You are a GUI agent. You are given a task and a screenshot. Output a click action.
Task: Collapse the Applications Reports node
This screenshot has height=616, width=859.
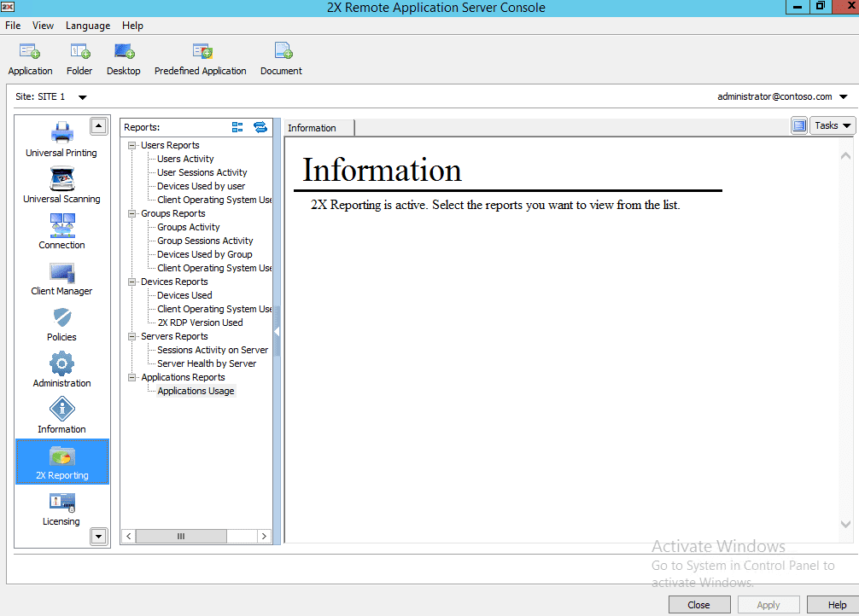[132, 378]
